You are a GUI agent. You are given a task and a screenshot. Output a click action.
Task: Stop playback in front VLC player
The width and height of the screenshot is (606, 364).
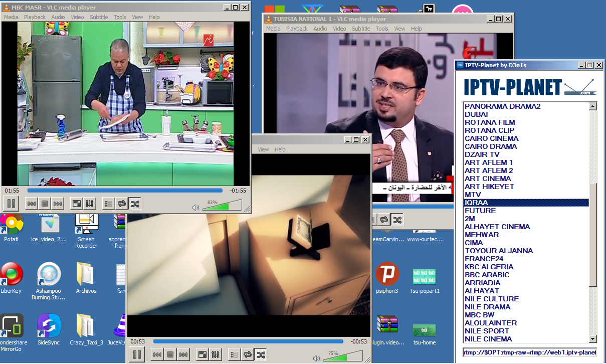click(170, 354)
